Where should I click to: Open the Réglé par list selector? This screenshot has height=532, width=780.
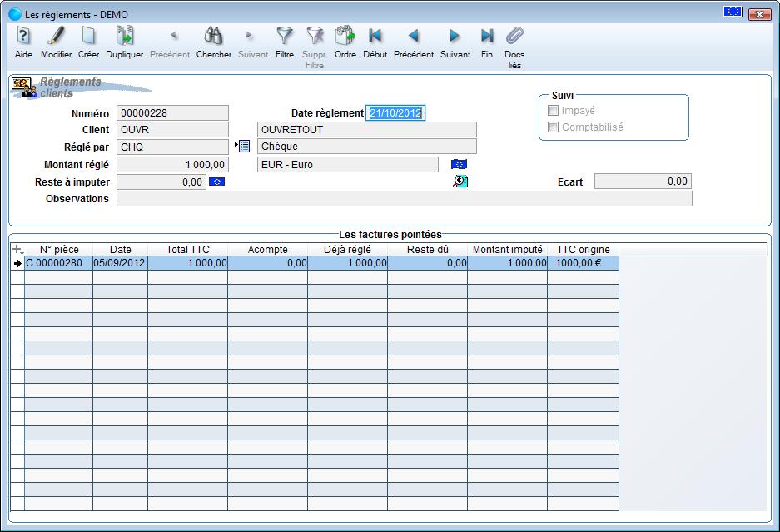click(x=242, y=146)
